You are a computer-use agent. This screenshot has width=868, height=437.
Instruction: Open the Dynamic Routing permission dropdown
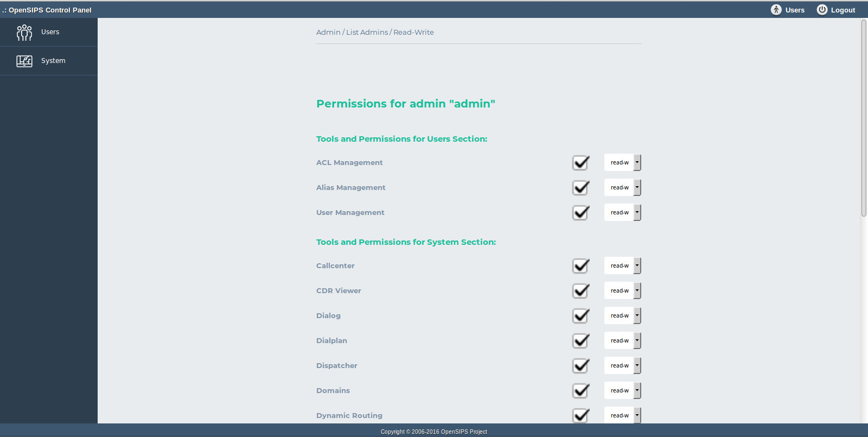(623, 415)
